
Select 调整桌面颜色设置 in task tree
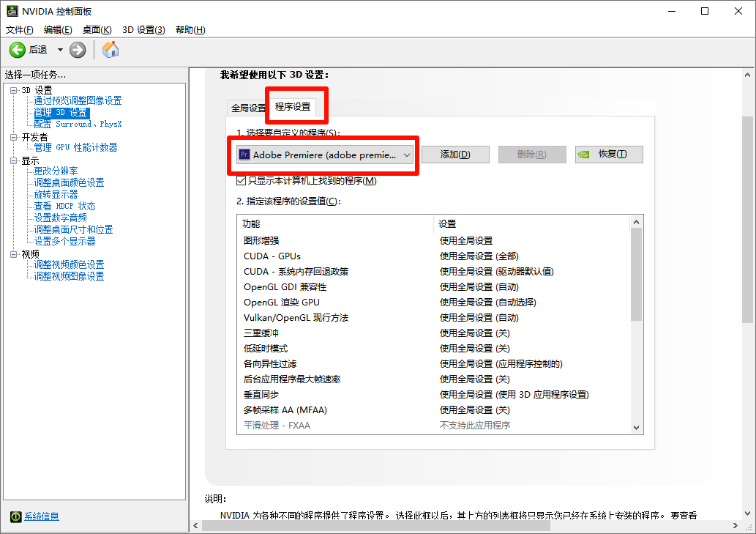tap(69, 183)
